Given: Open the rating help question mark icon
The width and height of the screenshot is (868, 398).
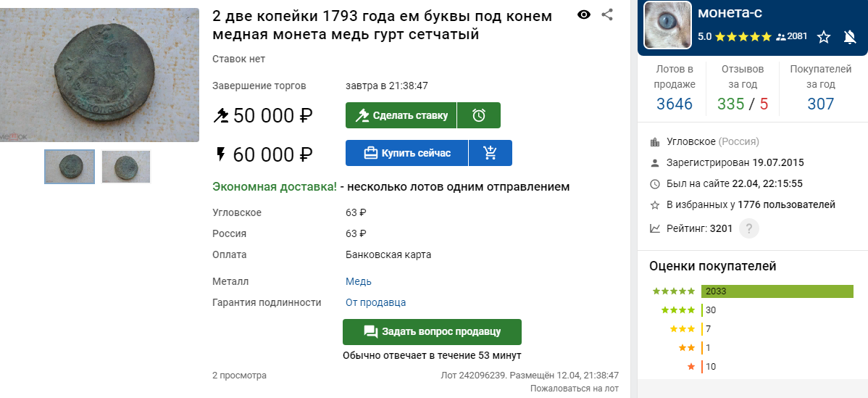Looking at the screenshot, I should tap(749, 228).
